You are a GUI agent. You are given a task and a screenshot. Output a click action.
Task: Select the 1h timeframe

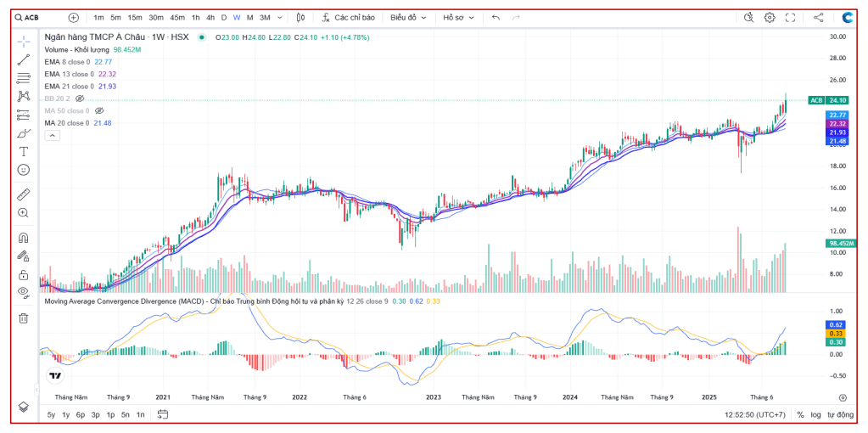tap(196, 17)
